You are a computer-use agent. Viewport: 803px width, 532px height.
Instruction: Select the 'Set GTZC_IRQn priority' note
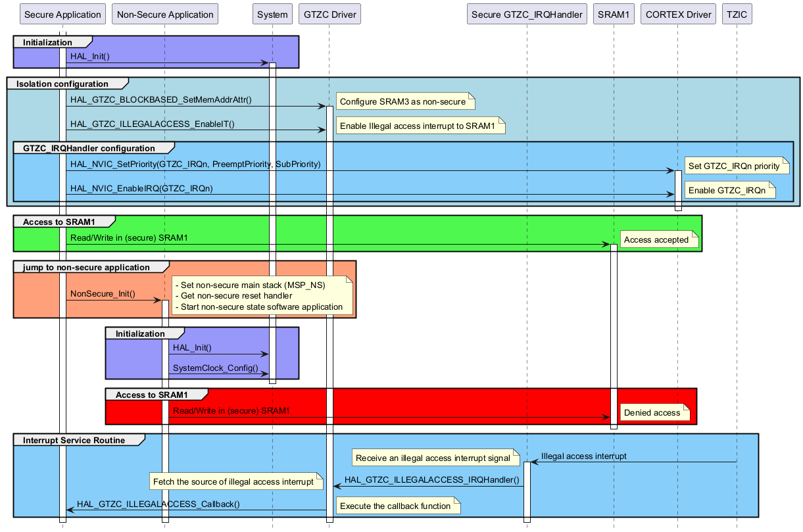[735, 166]
